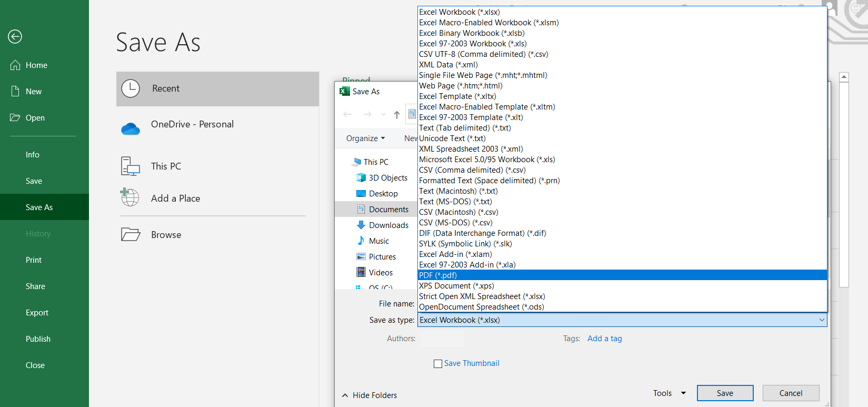Viewport: 868px width, 407px height.
Task: Click the dialog's Back navigation arrow
Action: coord(347,114)
